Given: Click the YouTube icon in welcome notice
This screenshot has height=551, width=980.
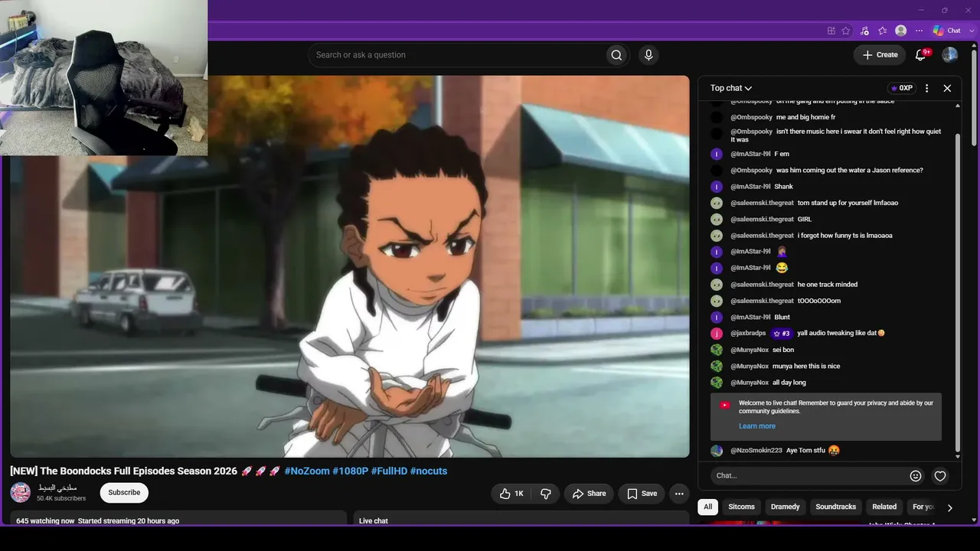Looking at the screenshot, I should point(725,405).
